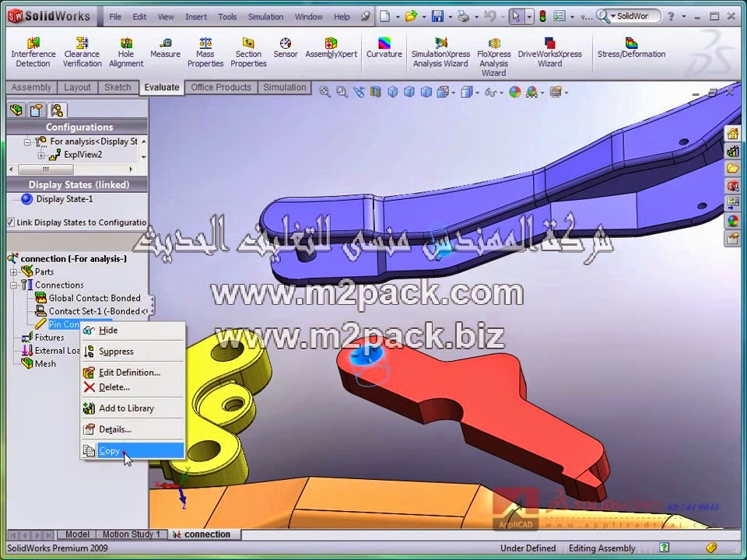Click the Rebuild traffic light icon
Image resolution: width=747 pixels, height=560 pixels.
542,16
